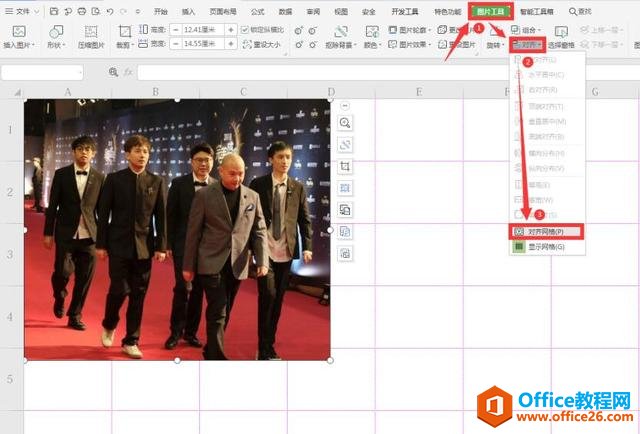
Task: Decrease the height with minus button
Action: (176, 29)
